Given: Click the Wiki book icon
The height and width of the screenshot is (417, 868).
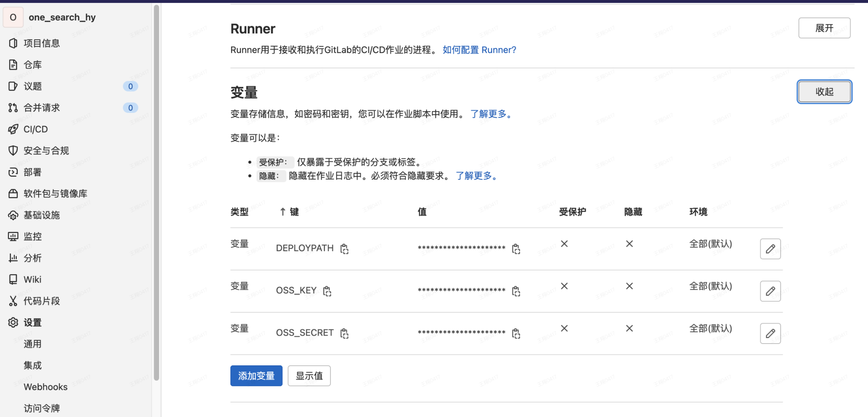Looking at the screenshot, I should 13,279.
